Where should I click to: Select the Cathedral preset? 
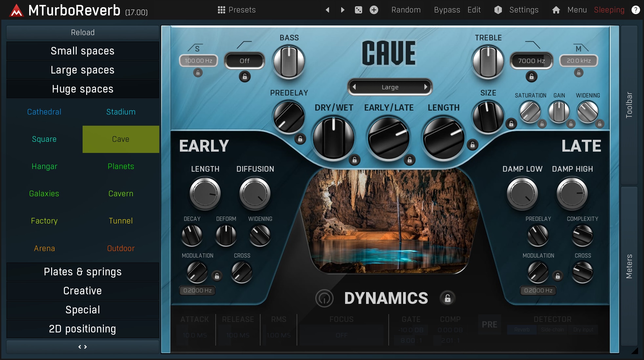tap(44, 112)
